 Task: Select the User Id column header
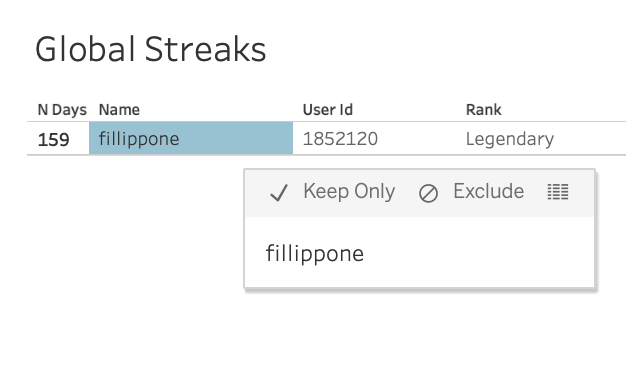(328, 110)
